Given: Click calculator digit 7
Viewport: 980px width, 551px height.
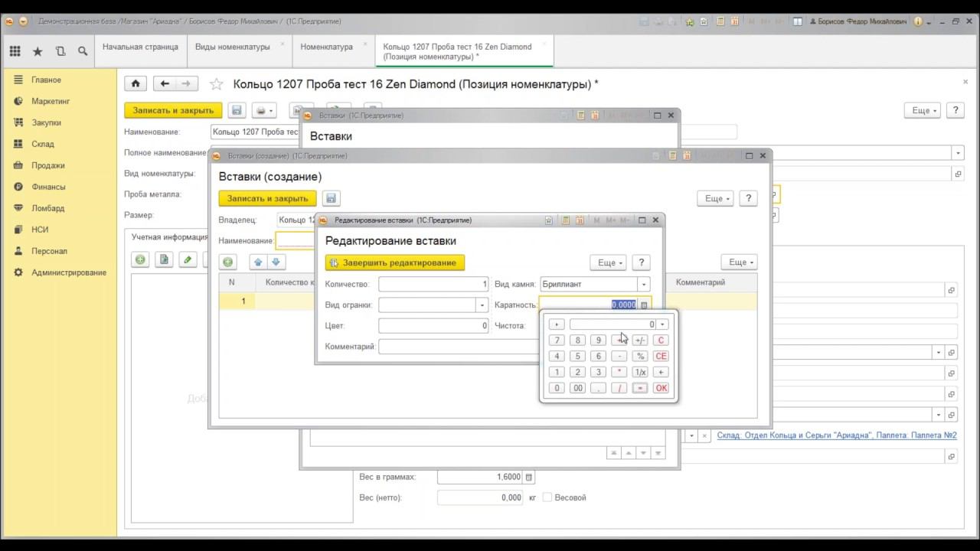Looking at the screenshot, I should [x=557, y=340].
